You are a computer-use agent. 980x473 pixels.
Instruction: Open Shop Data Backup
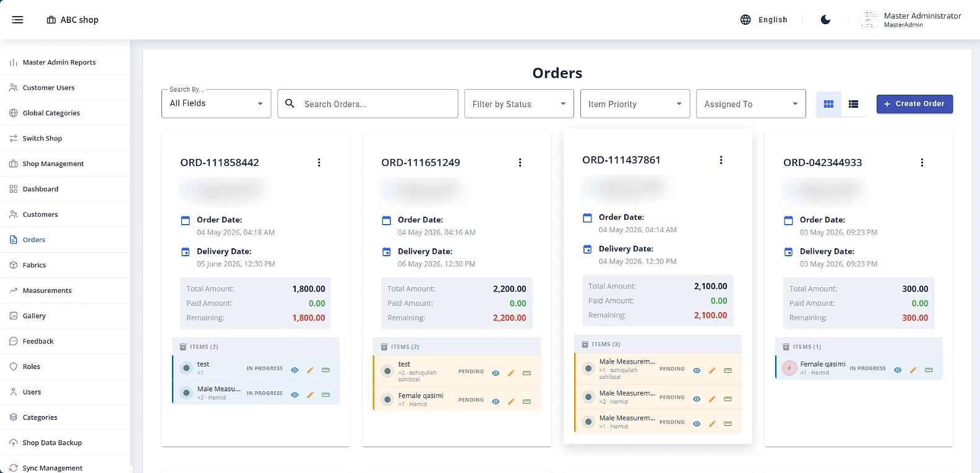coord(65,443)
